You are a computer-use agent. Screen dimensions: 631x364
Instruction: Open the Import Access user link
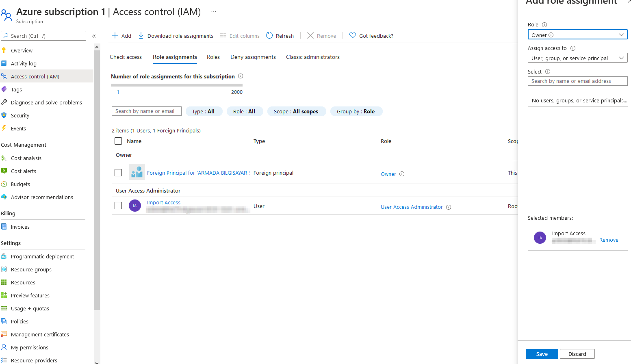(x=164, y=202)
